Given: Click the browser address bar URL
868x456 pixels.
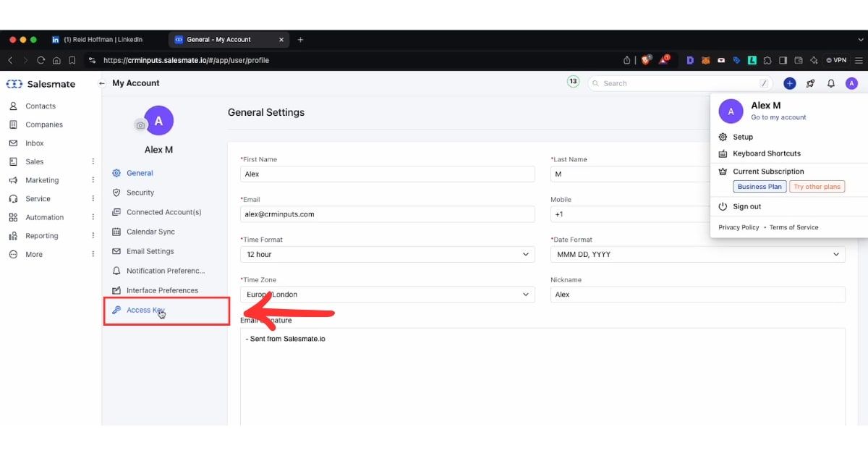Looking at the screenshot, I should click(x=186, y=60).
